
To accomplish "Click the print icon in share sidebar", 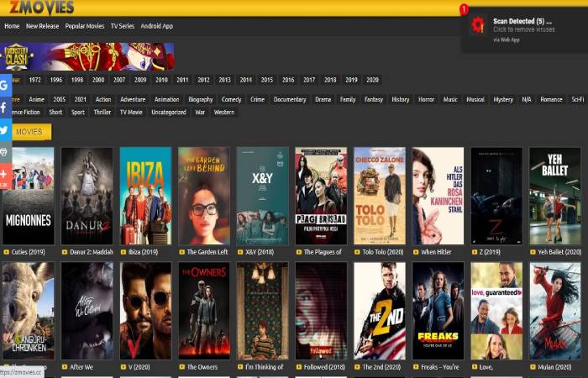I will (5, 152).
